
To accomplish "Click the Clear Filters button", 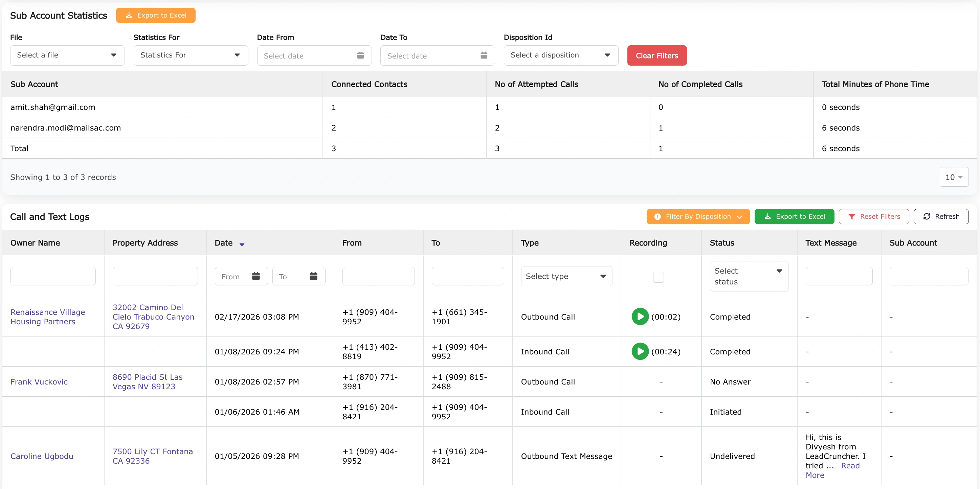I will 656,55.
